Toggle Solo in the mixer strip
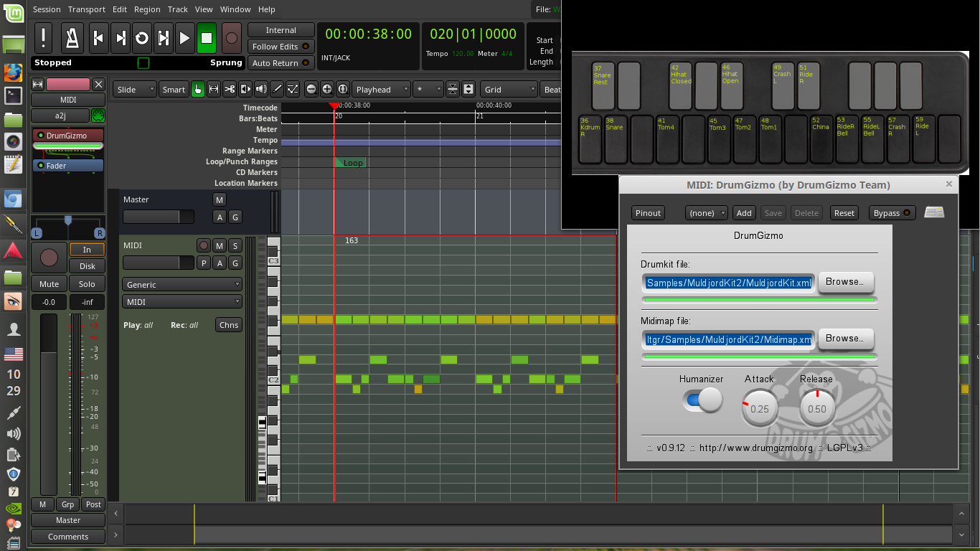Screen dimensions: 980x551 [x=87, y=284]
